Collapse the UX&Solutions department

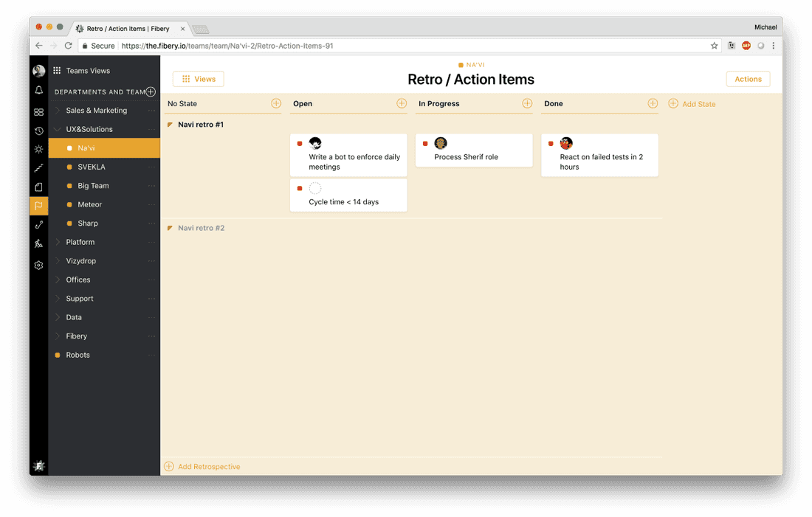[x=58, y=129]
